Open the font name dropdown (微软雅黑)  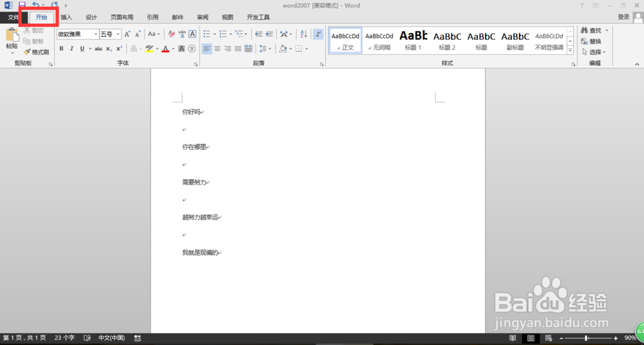96,34
